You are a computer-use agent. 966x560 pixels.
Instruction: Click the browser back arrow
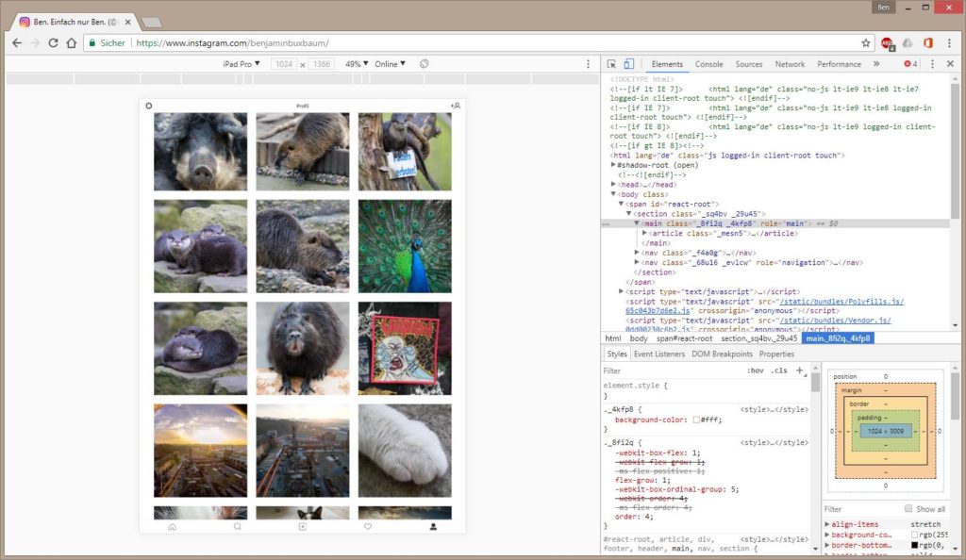pos(17,43)
